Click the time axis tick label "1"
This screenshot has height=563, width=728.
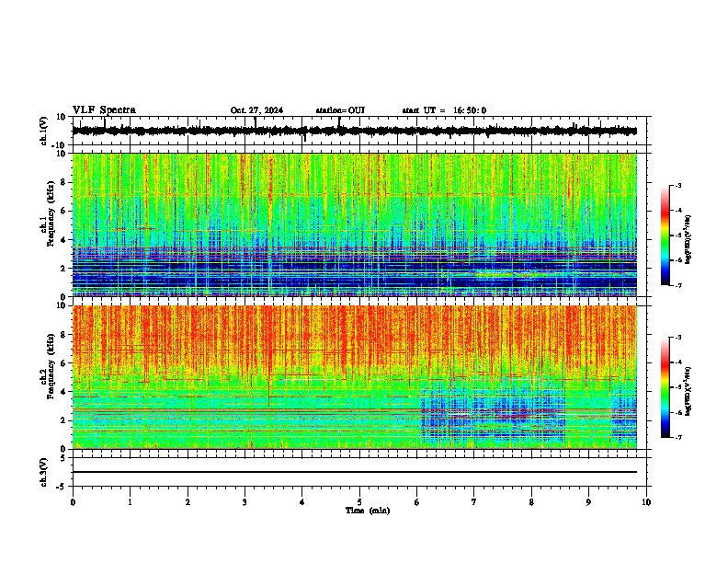130,502
